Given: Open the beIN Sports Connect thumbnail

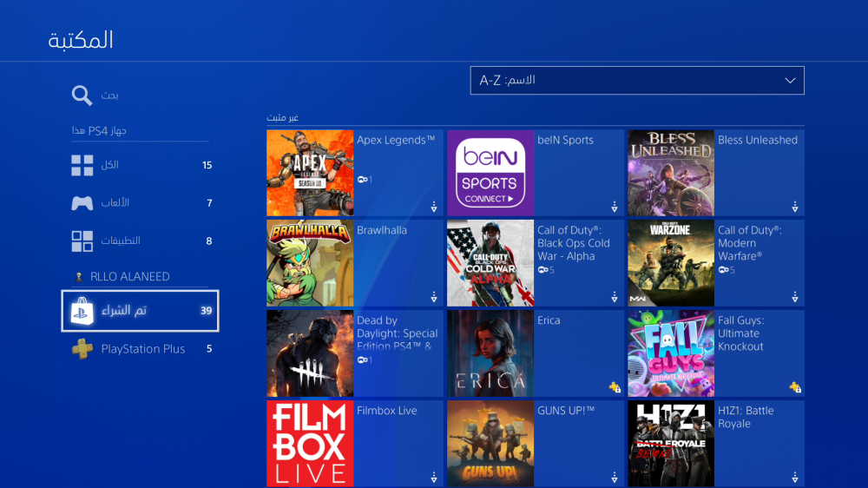Looking at the screenshot, I should click(x=490, y=173).
